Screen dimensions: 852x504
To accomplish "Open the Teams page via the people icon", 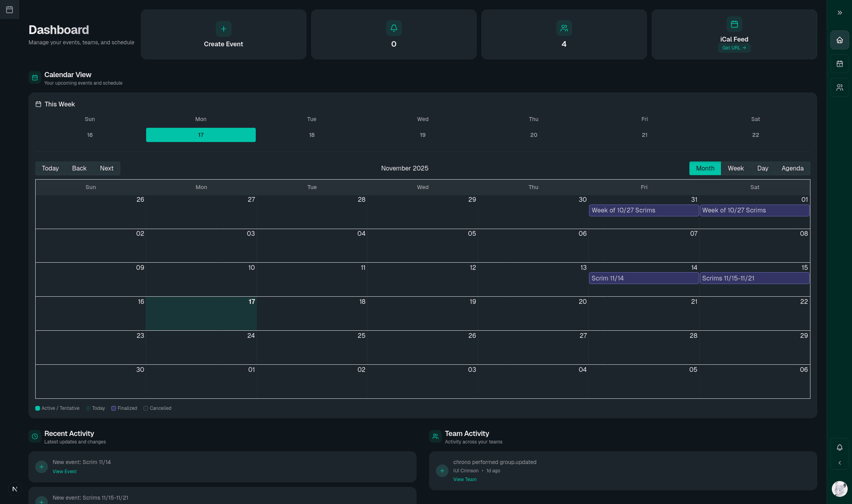I will [839, 87].
